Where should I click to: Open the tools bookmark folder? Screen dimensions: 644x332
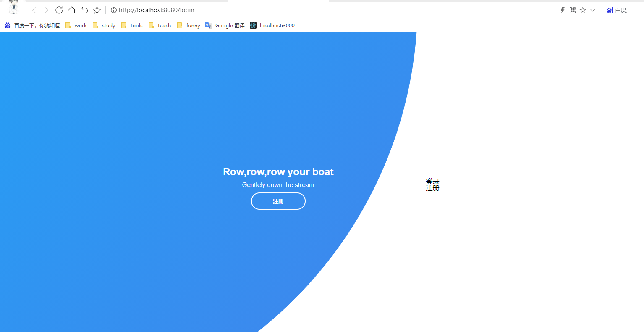(132, 25)
